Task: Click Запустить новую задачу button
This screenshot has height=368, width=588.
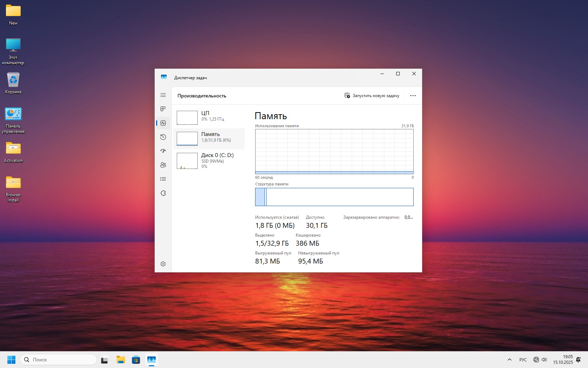Action: 372,96
